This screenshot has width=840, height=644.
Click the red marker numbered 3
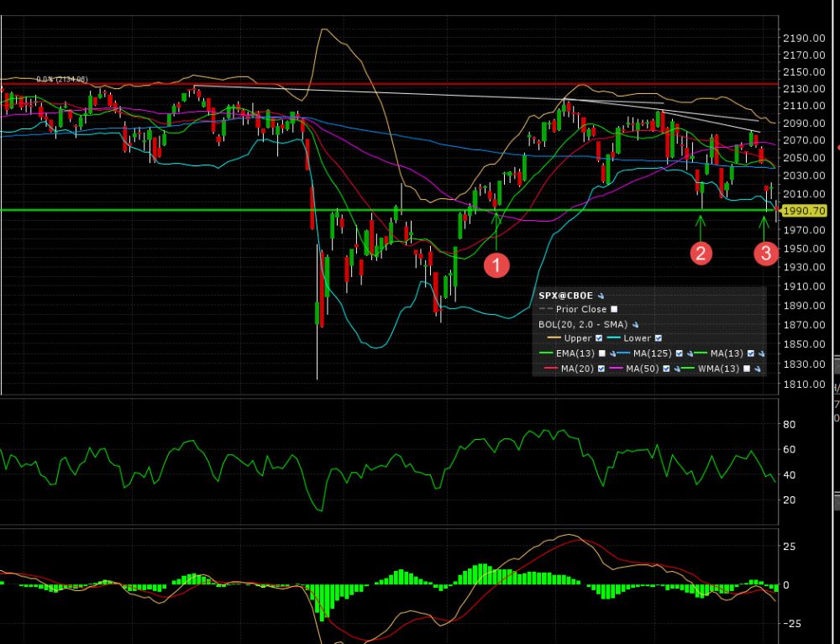[x=765, y=253]
